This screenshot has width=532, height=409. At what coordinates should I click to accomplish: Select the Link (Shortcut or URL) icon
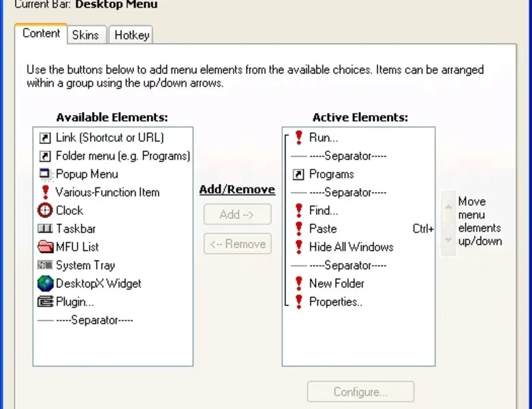click(45, 138)
